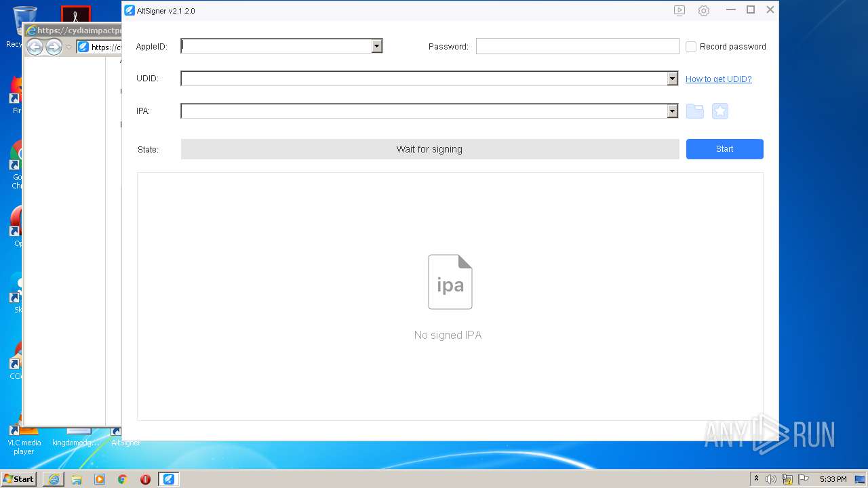Open Windows Explorer folder in taskbar
Screen dimensions: 868x488
coord(77,479)
